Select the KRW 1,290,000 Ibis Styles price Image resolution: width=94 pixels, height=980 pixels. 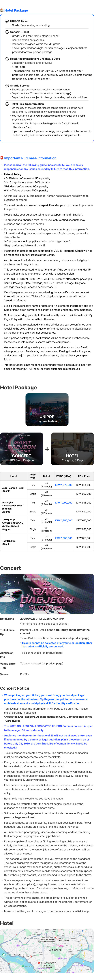point(64,503)
